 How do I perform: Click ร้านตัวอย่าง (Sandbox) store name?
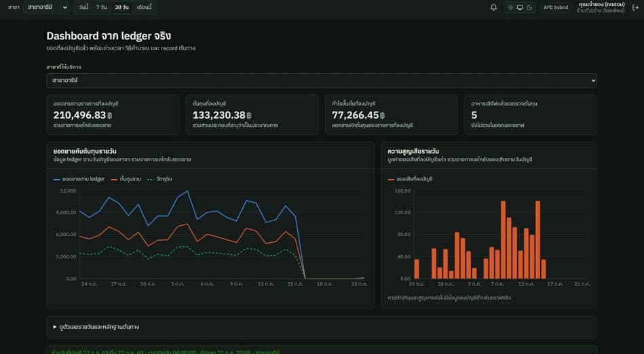click(601, 11)
